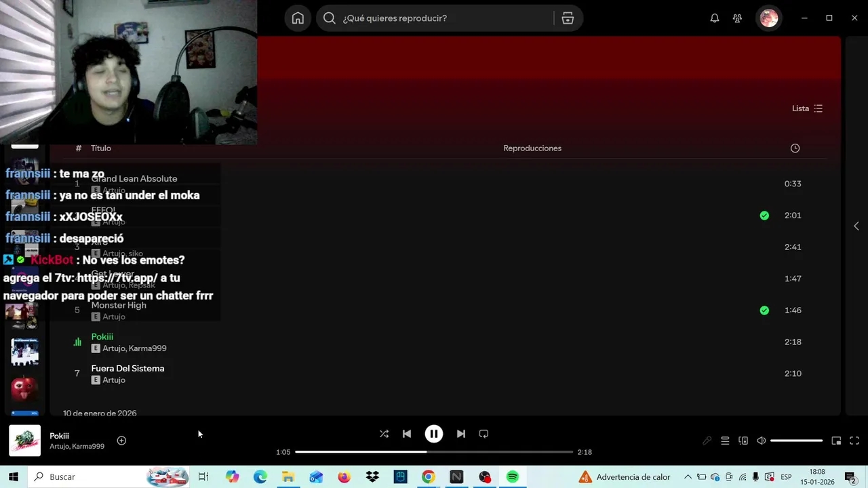Screen dimensions: 868x488
Task: Launch Copilot from taskbar
Action: [x=233, y=477]
